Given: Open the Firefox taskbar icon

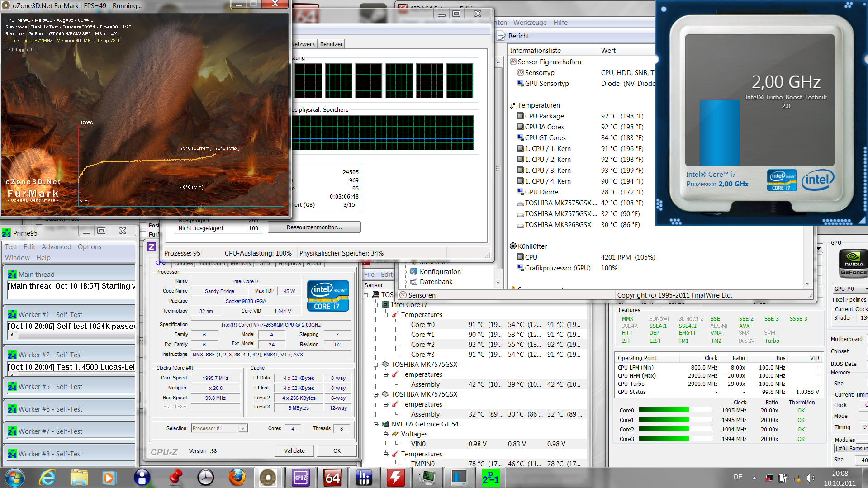Looking at the screenshot, I should pyautogui.click(x=237, y=478).
